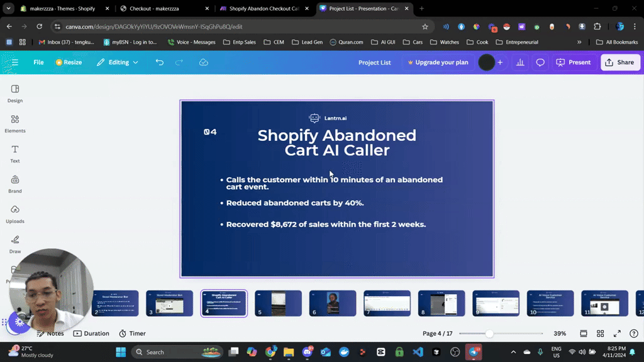Click the zoom slider near the page counter

click(x=491, y=334)
